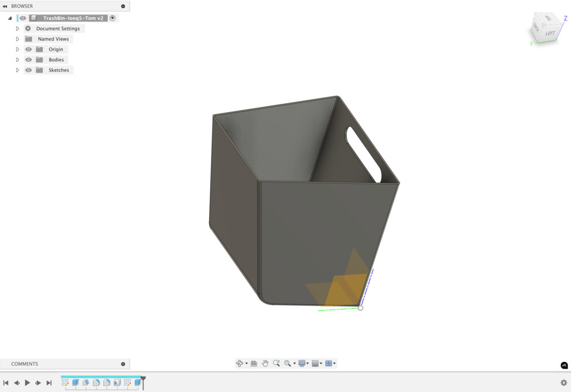This screenshot has width=571, height=392.
Task: Click the first sketch feature in timeline
Action: (65, 383)
